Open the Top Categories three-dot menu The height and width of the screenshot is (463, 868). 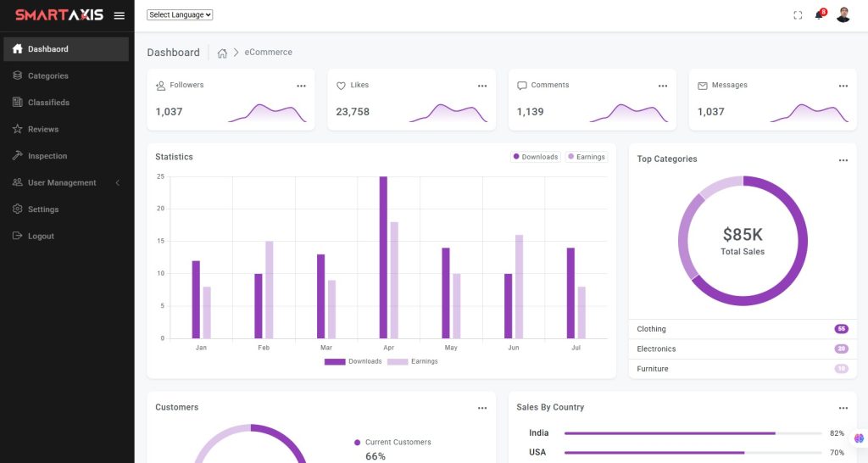[x=843, y=160]
